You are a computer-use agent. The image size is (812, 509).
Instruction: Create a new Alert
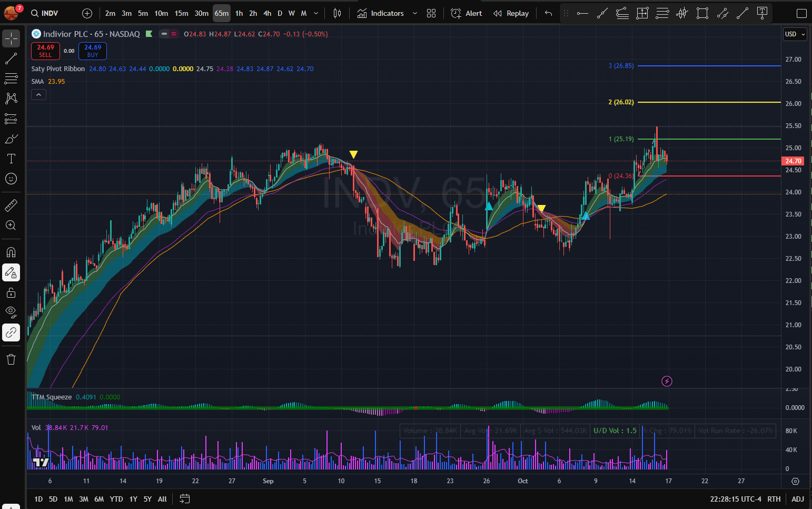pos(467,13)
